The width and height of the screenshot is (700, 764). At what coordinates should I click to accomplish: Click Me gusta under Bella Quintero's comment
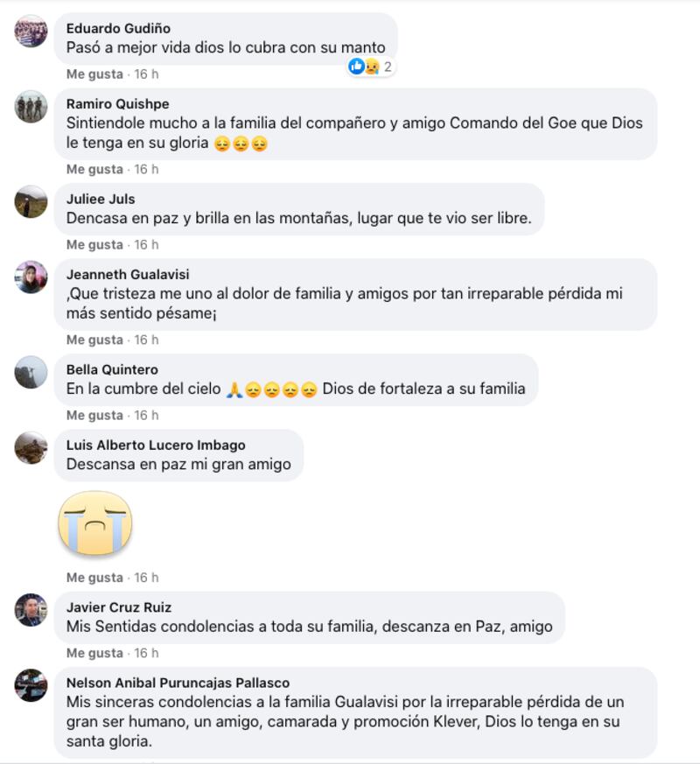tap(94, 415)
